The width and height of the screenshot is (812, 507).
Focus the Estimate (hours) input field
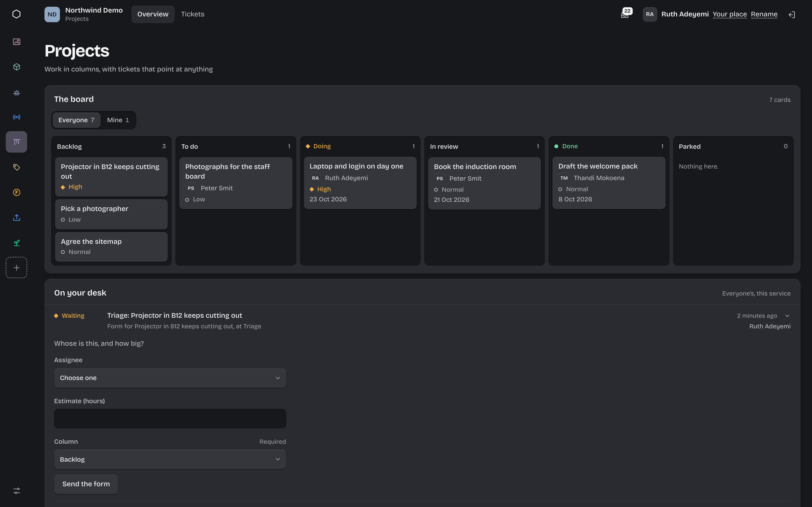point(170,418)
